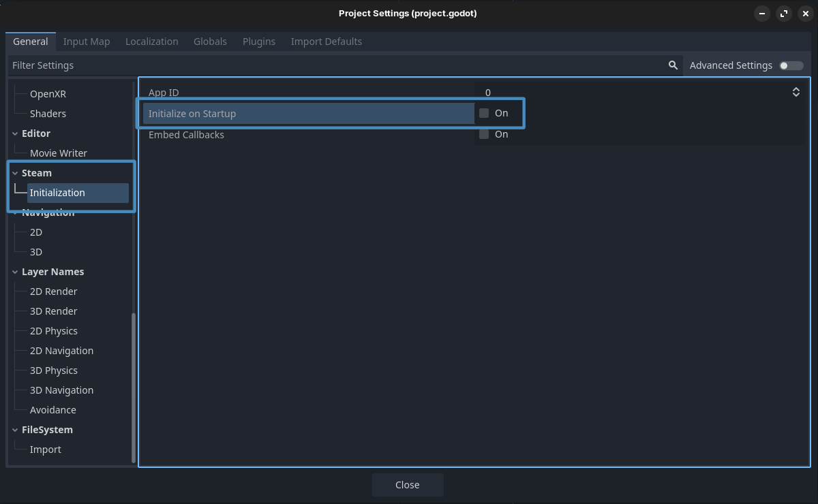The image size is (818, 504).
Task: Collapse the Layer Names section
Action: (15, 272)
